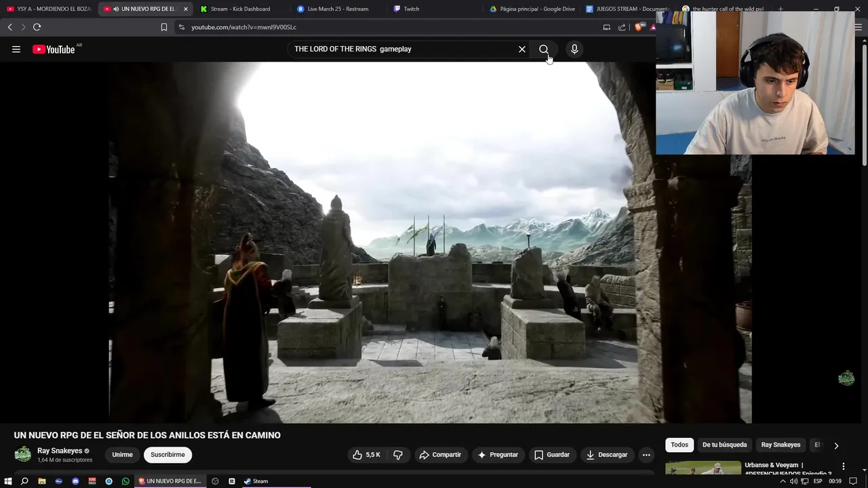868x488 pixels.
Task: Open a new browser tab
Action: point(781,9)
